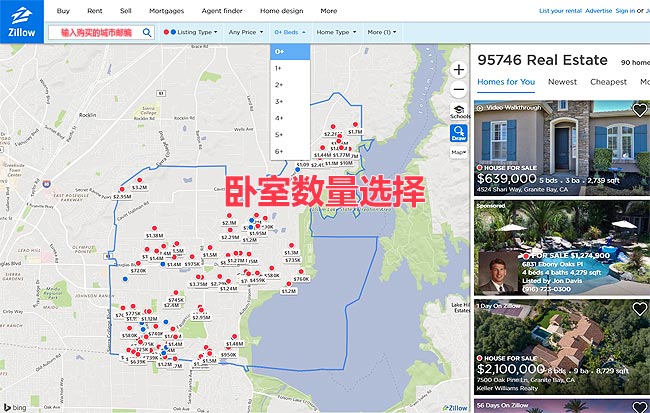650x413 pixels.
Task: Open the Map type selector
Action: [459, 152]
